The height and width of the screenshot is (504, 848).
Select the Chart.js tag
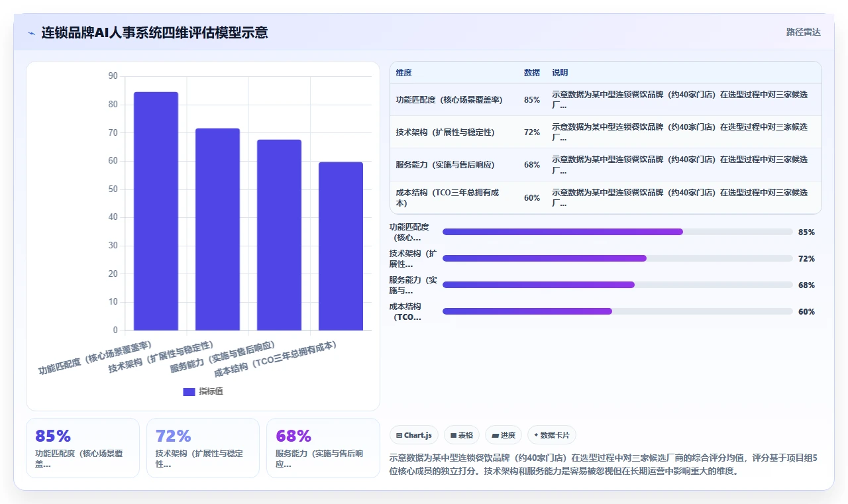pos(414,435)
